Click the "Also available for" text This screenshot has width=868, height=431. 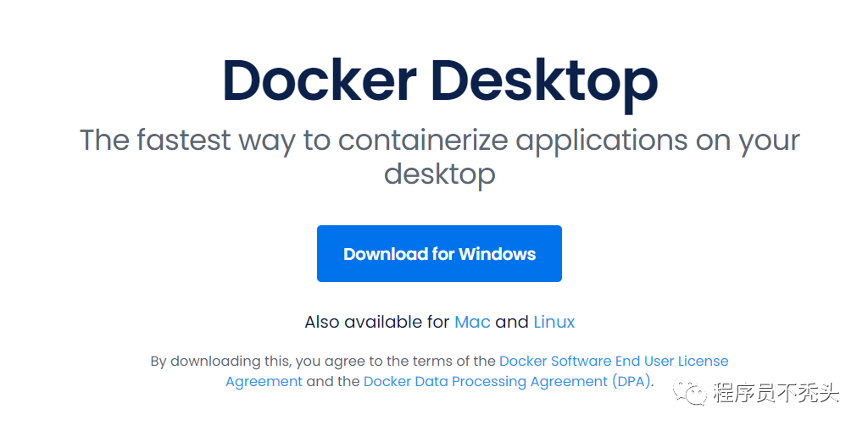tap(376, 322)
